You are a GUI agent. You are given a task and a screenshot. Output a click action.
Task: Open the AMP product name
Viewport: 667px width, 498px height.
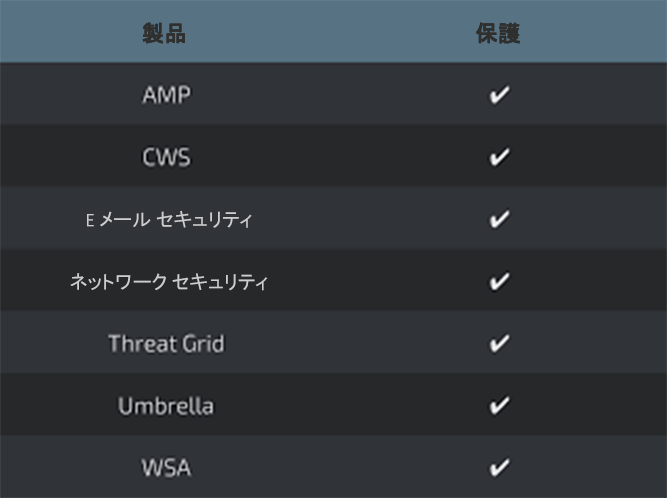(166, 96)
